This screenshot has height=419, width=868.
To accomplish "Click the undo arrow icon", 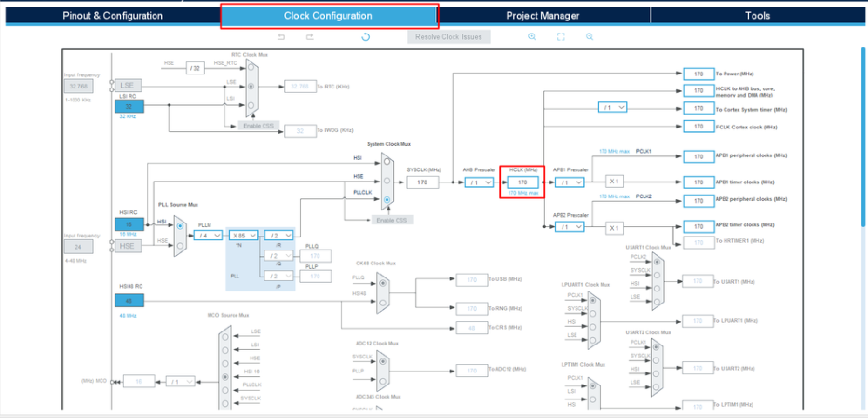I will click(x=281, y=37).
